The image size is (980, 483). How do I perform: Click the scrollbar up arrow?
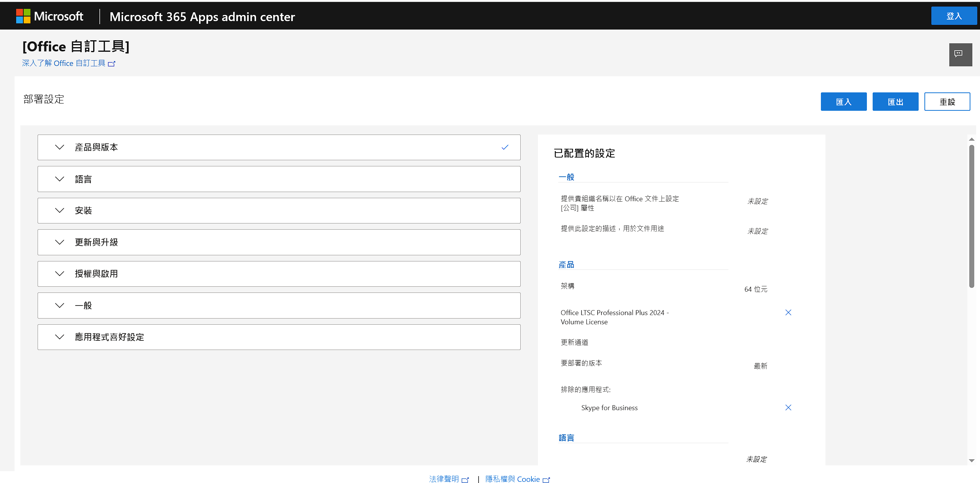(x=972, y=139)
